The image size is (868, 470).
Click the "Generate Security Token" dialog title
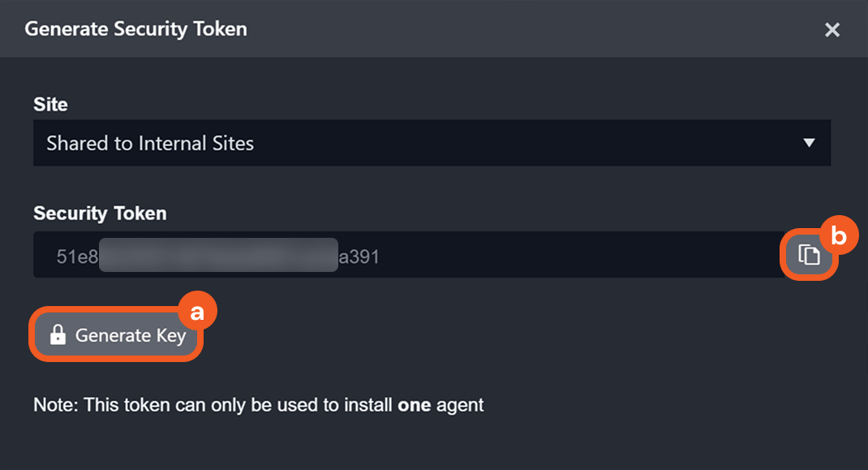(x=135, y=29)
